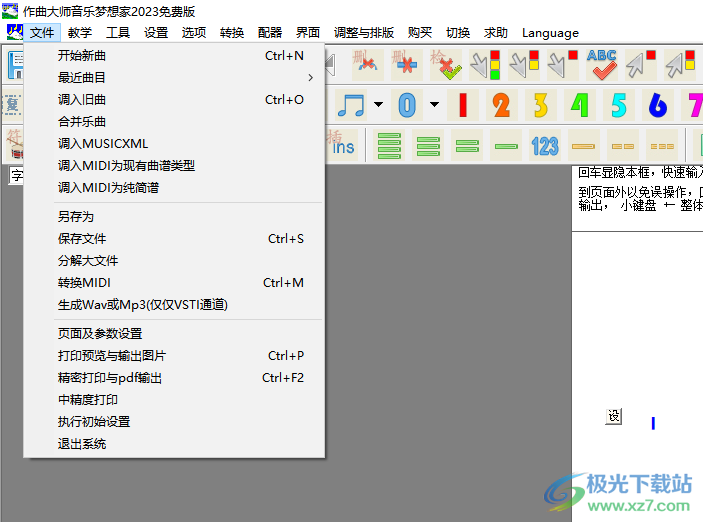Choose 保存文件 menu entry
703x522 pixels.
tap(174, 239)
